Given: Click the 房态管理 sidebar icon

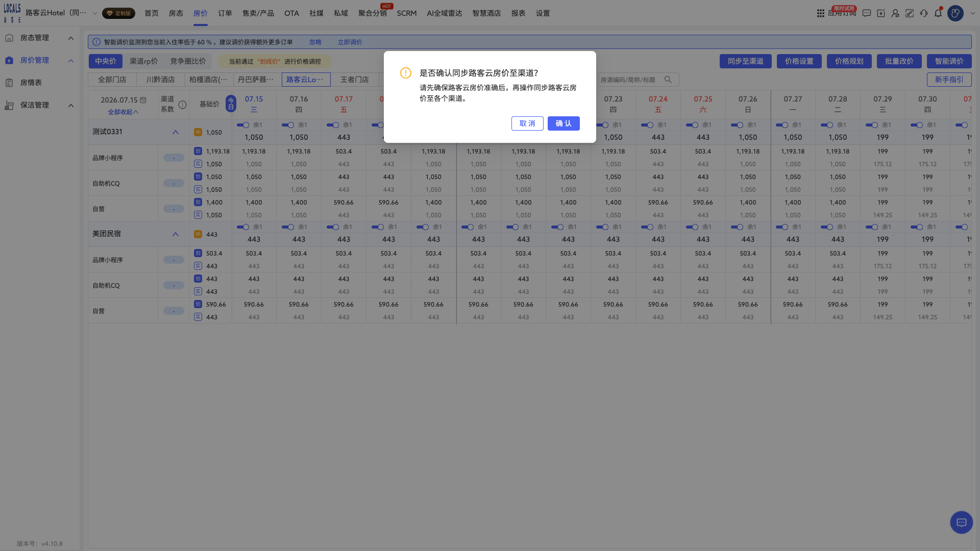Looking at the screenshot, I should [x=9, y=38].
